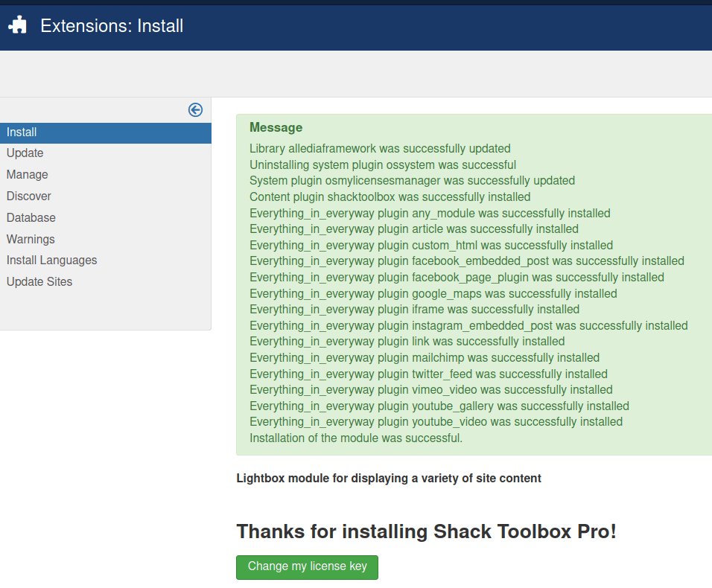Image resolution: width=712 pixels, height=588 pixels.
Task: Open the Database section
Action: (31, 218)
